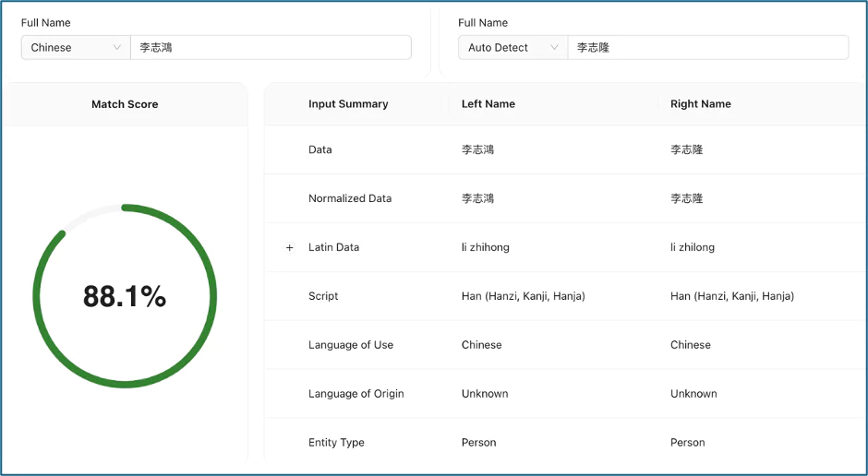Click the left Script value Han text
Screen dimensions: 868x476
click(523, 296)
